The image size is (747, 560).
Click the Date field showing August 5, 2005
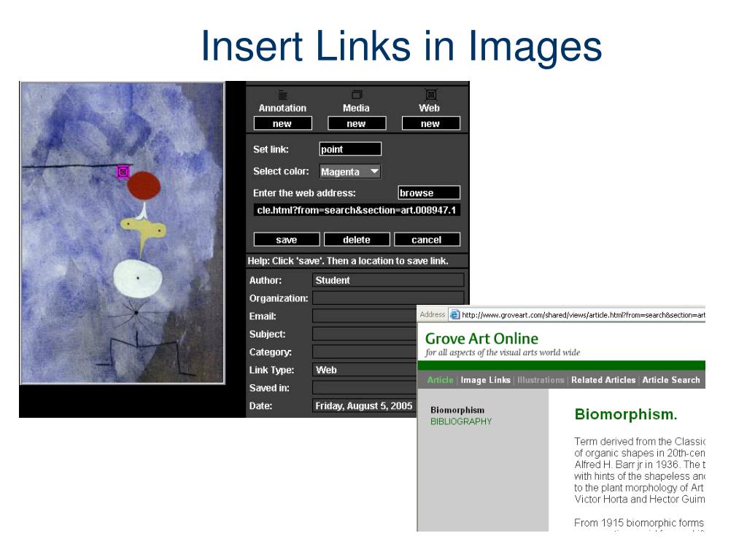(x=365, y=405)
